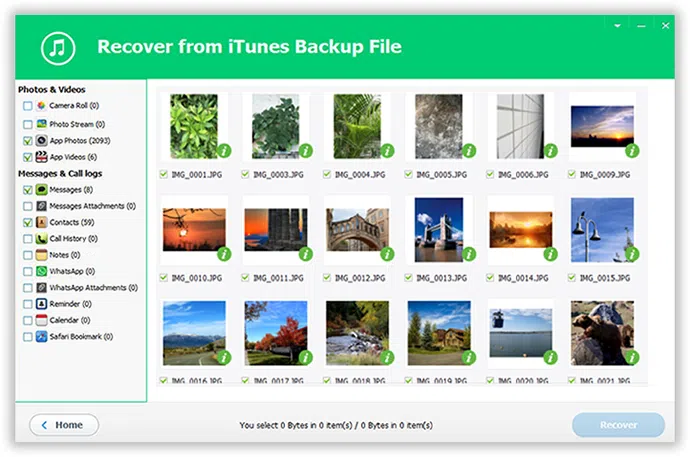The height and width of the screenshot is (457, 690).
Task: Enable the Photo Stream checkbox
Action: [x=28, y=124]
